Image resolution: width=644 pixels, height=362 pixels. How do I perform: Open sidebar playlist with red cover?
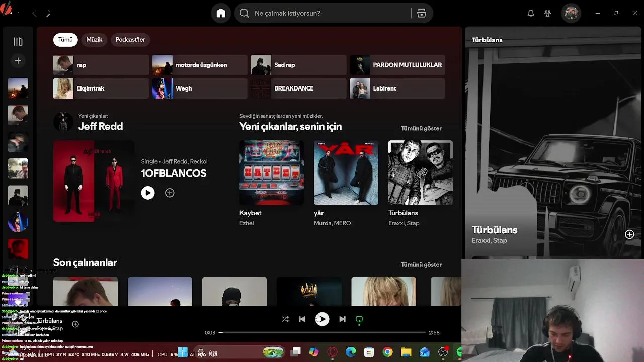18,249
